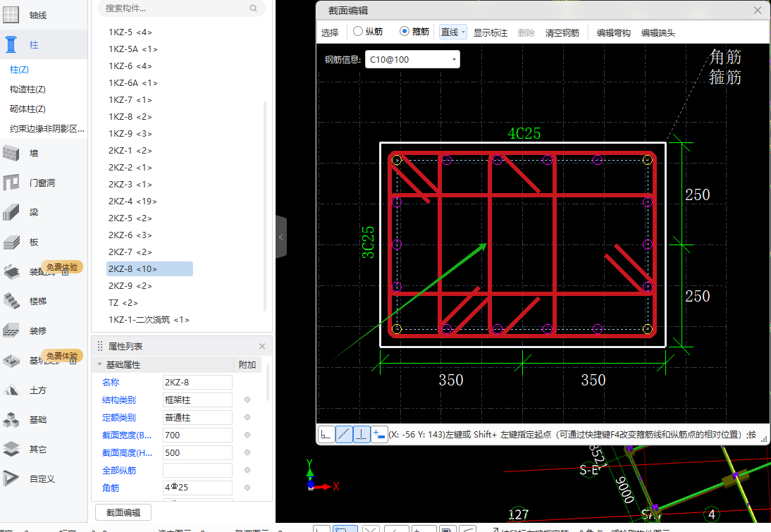Toggle 附加 circle for 角筋 row
Screen dimensions: 771x532
[x=247, y=488]
